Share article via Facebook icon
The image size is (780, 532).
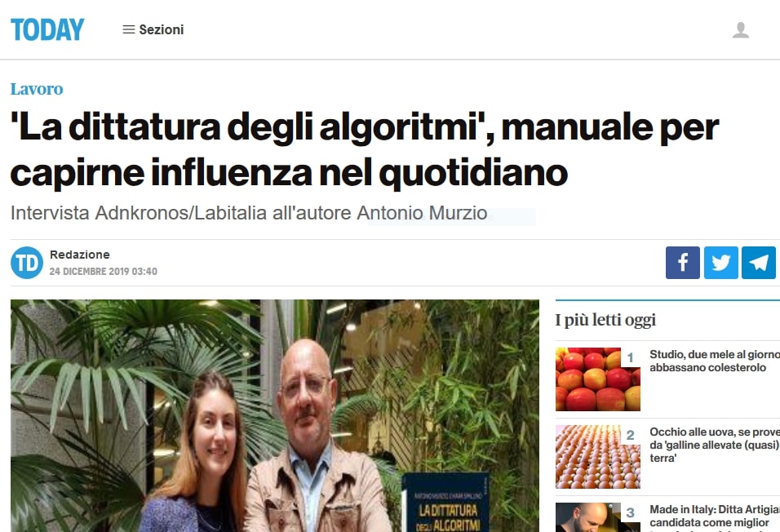tap(682, 262)
